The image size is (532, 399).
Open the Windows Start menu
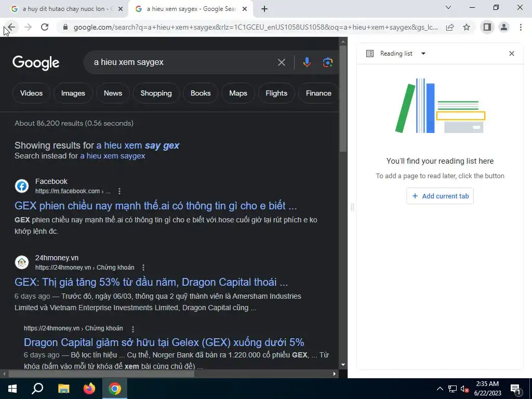coord(12,389)
